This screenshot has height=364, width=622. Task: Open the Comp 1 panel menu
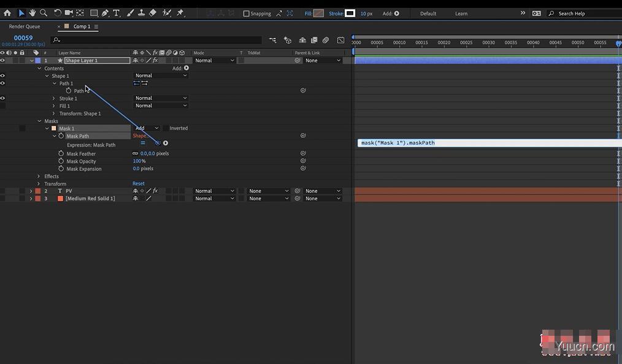(x=96, y=26)
